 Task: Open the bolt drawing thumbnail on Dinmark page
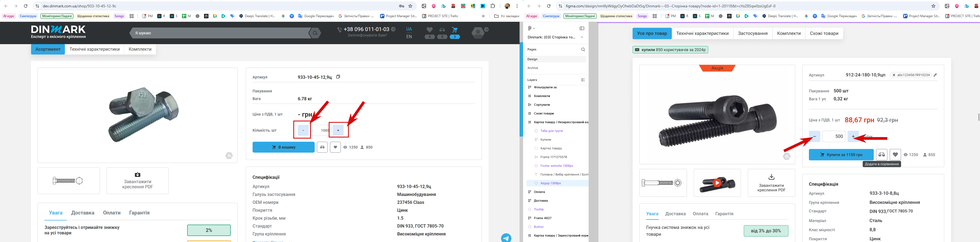tap(68, 181)
